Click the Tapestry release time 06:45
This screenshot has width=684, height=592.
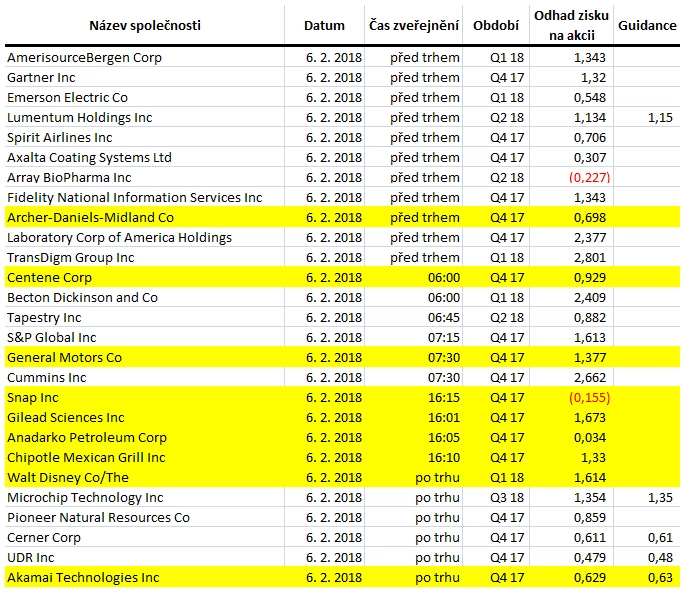(x=444, y=318)
